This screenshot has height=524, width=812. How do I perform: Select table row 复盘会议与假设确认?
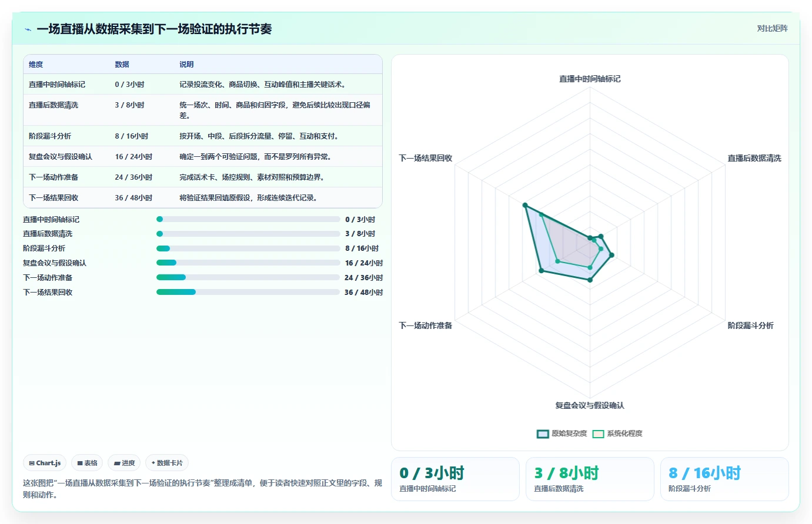[203, 157]
